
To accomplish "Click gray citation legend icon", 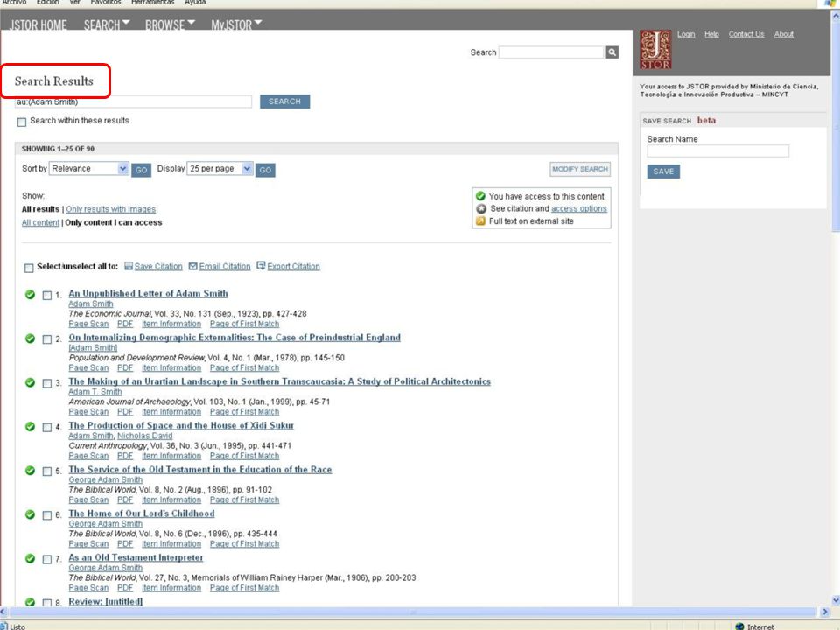I will pyautogui.click(x=481, y=208).
